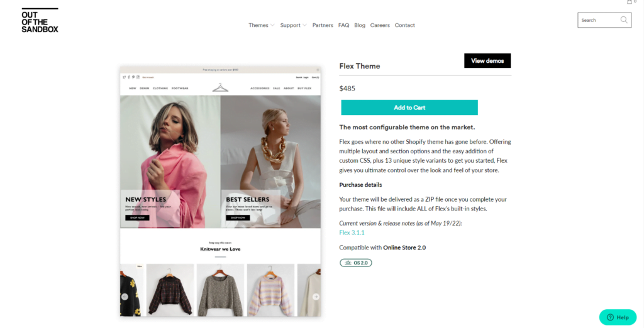The image size is (644, 328).
Task: Click the Out of the Sandbox logo
Action: 40,21
